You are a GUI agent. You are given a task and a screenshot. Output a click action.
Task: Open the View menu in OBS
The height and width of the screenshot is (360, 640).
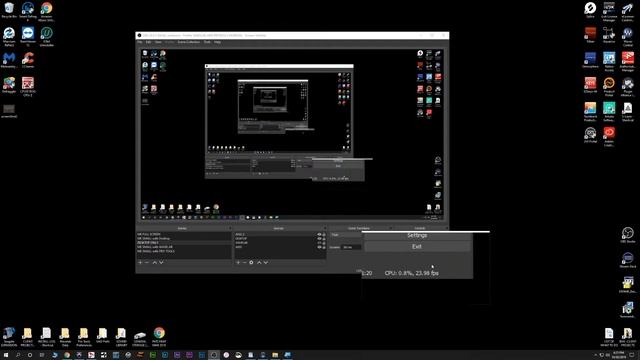[x=158, y=42]
